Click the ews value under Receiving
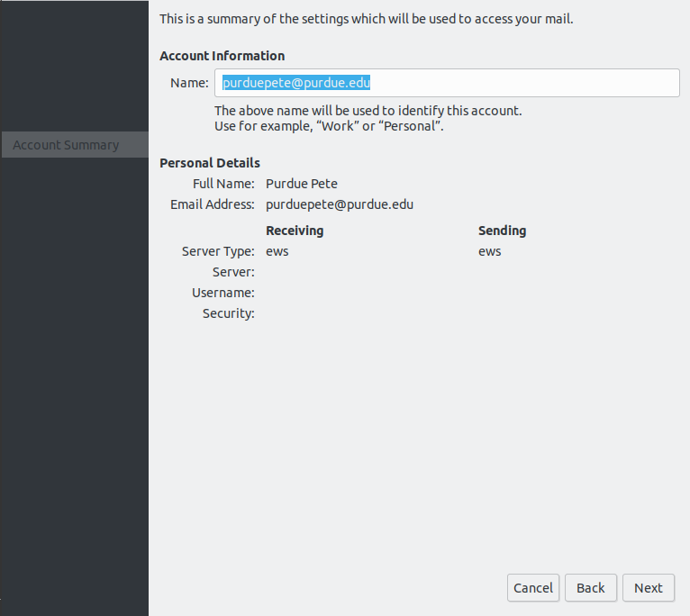Viewport: 690px width, 616px height. [x=277, y=251]
